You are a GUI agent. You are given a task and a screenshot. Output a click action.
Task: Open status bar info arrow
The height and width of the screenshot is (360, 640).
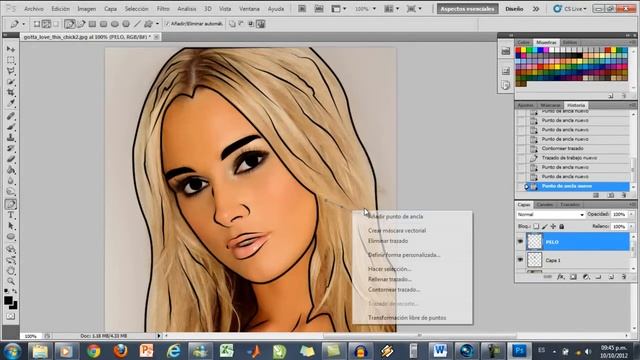click(x=159, y=336)
